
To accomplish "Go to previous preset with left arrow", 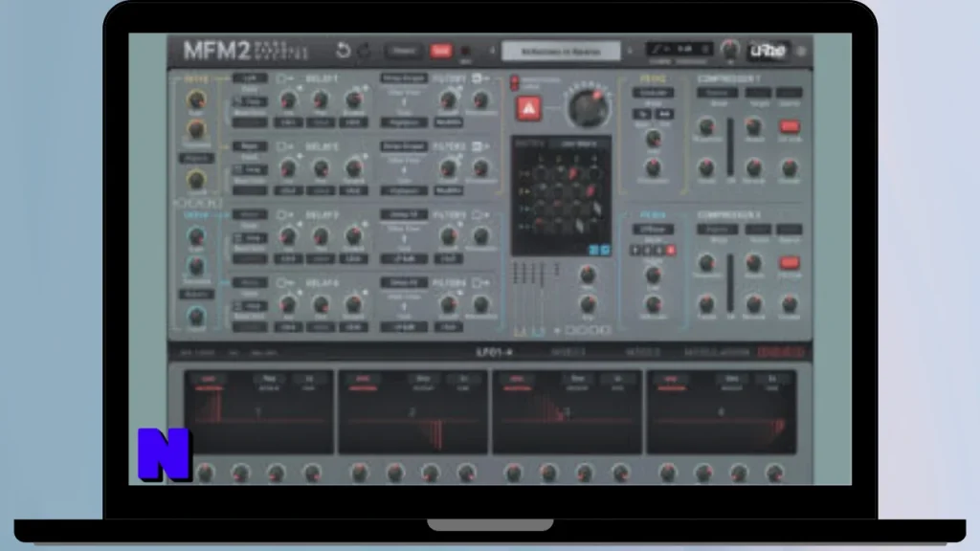I will [492, 52].
